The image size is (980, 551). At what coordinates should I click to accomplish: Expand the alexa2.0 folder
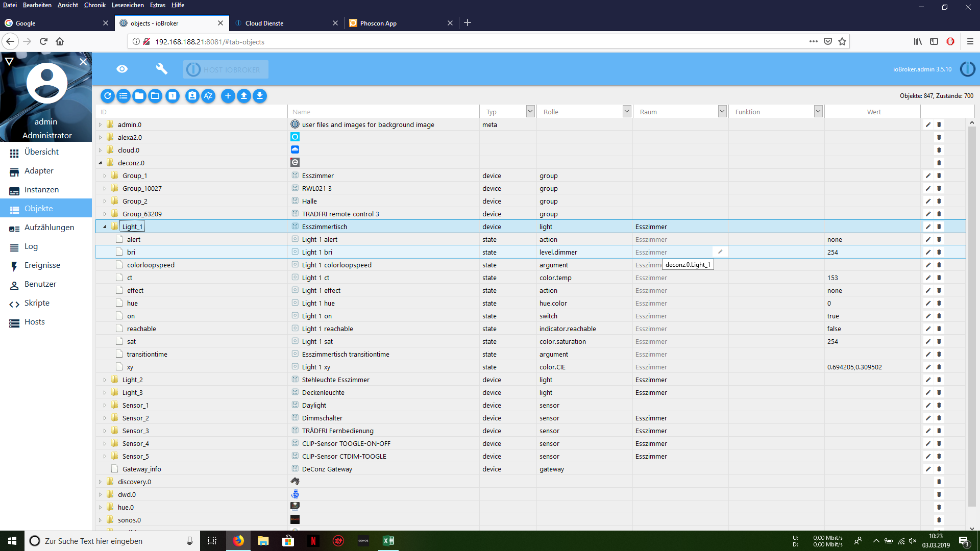101,137
